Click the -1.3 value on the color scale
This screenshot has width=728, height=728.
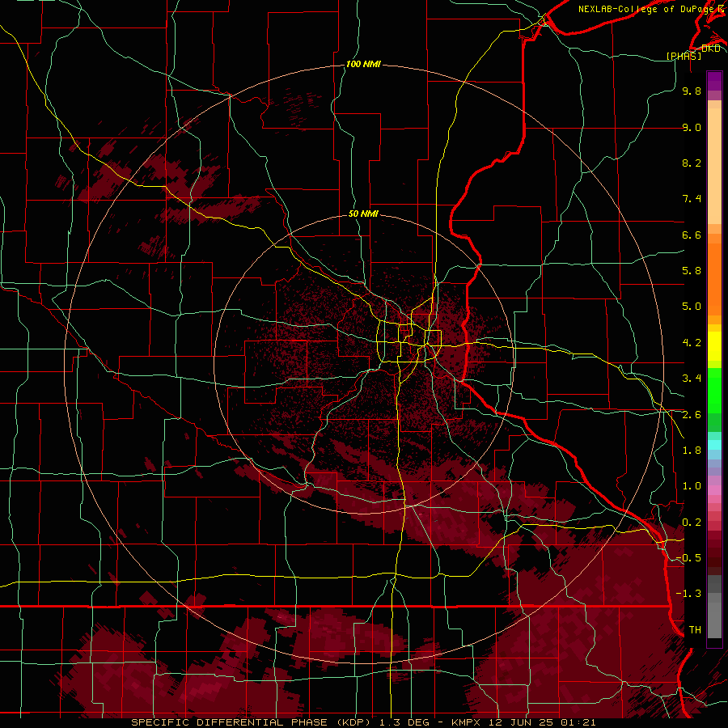coord(688,594)
